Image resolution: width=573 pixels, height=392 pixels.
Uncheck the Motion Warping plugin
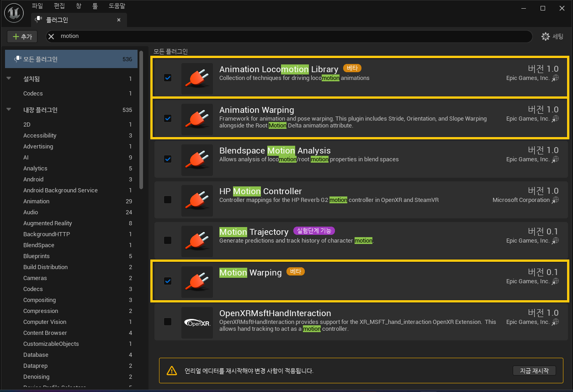click(x=168, y=281)
